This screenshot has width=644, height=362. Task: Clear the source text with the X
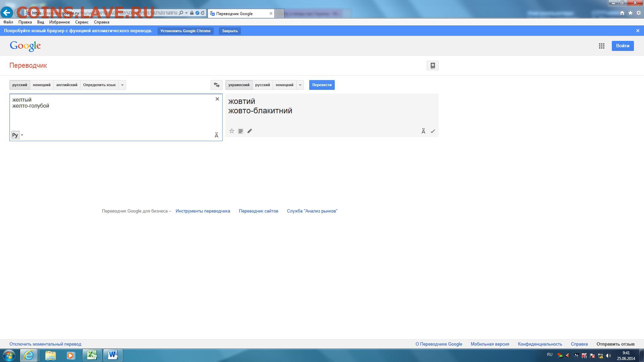217,99
